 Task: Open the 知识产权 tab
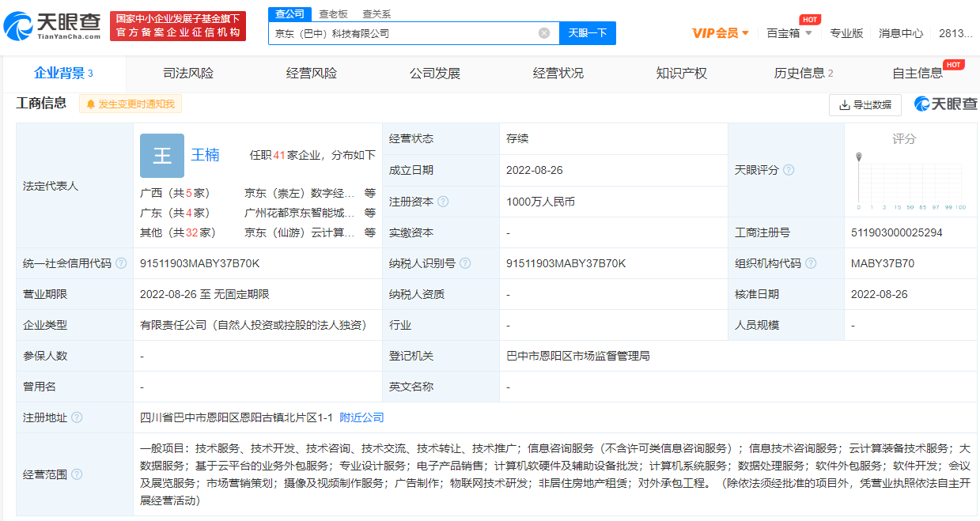click(682, 74)
